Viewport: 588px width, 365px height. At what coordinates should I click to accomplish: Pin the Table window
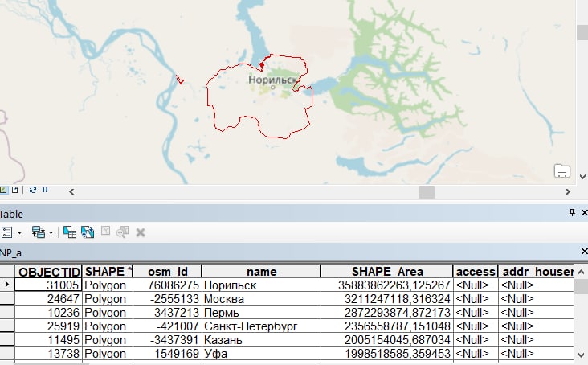coord(572,213)
